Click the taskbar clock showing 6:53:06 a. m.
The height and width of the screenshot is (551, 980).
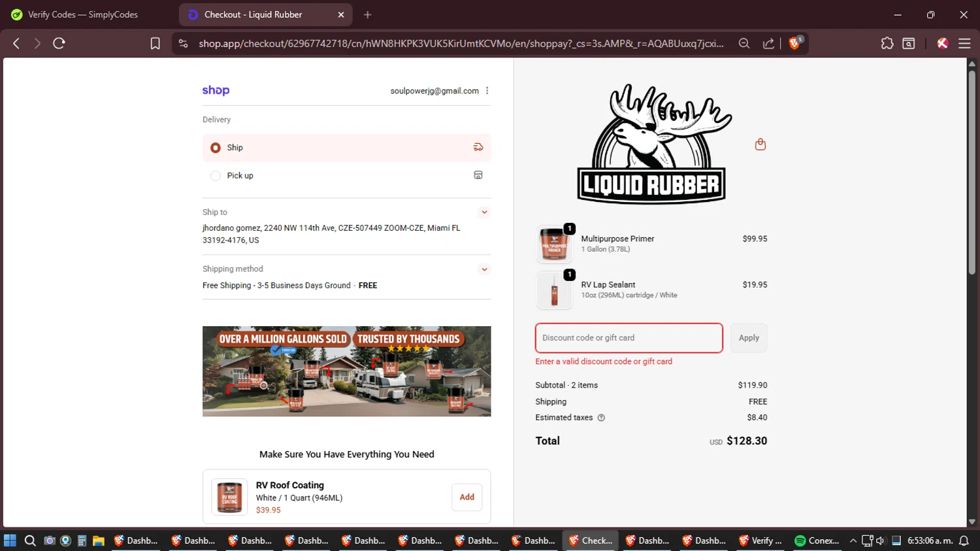tap(930, 541)
